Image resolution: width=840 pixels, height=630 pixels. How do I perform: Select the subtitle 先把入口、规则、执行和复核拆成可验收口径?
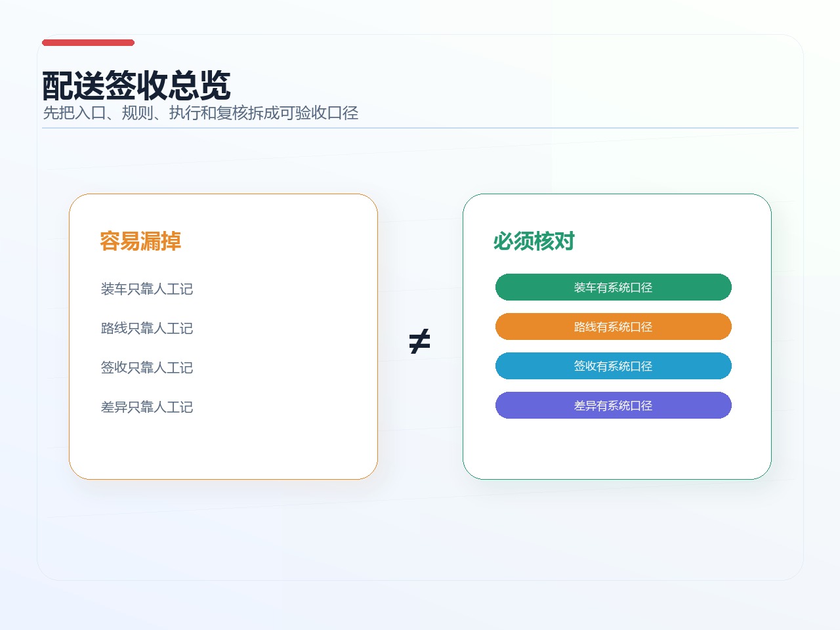[201, 113]
